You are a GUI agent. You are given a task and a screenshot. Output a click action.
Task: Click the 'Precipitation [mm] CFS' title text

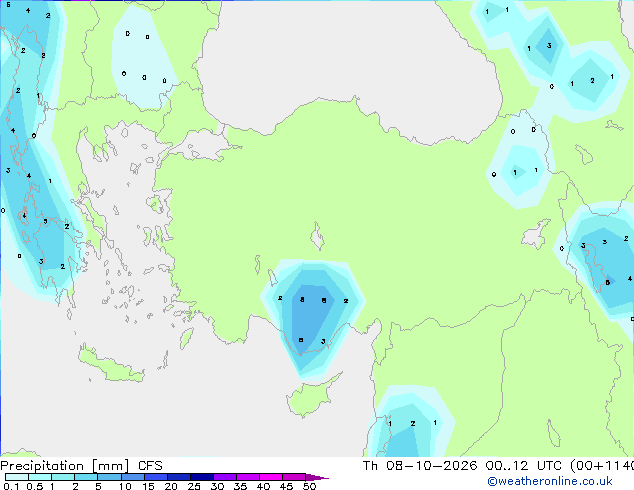[x=81, y=466]
